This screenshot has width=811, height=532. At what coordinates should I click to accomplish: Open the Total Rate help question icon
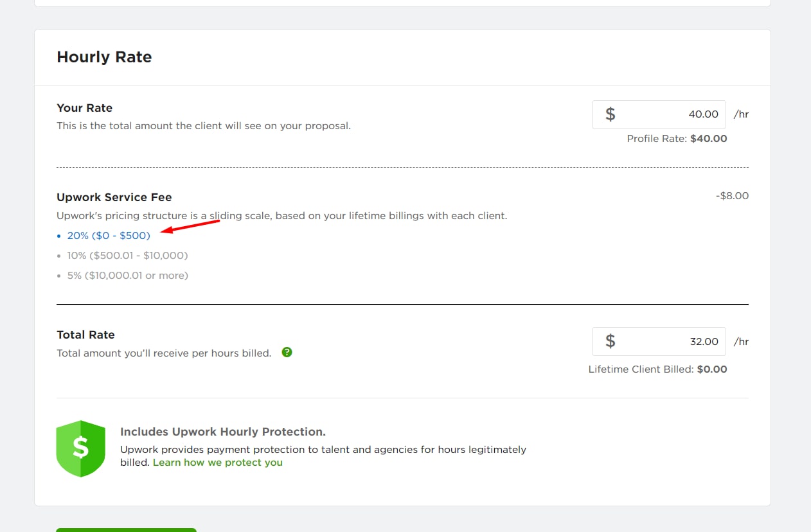pos(287,352)
